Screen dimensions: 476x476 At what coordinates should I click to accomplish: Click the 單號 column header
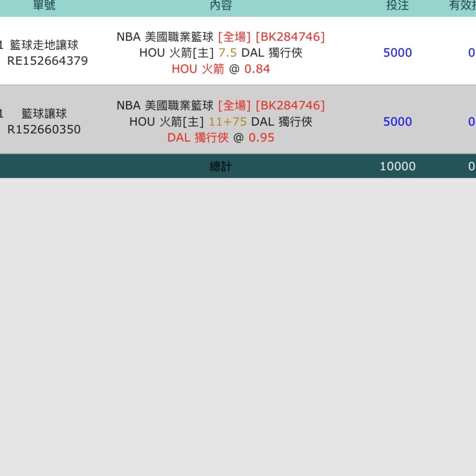tap(44, 5)
